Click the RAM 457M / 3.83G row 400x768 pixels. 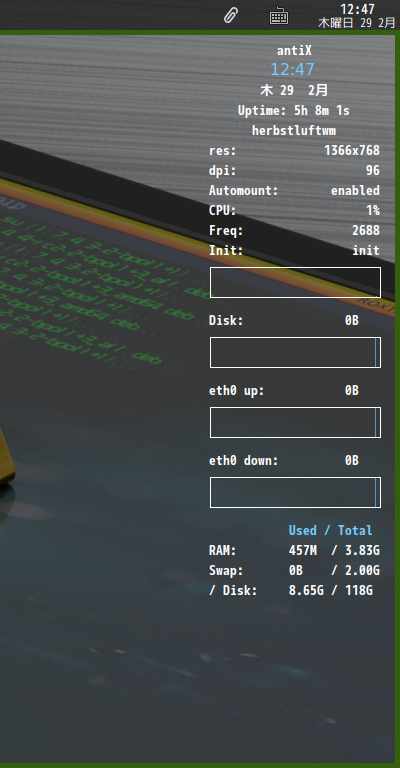click(x=294, y=551)
